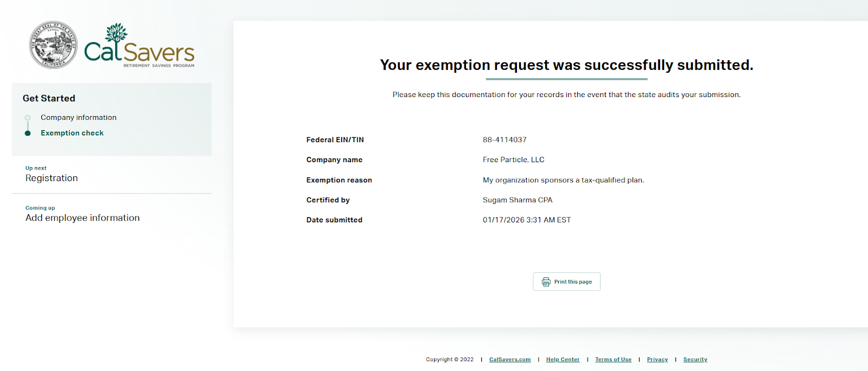Select the Company information step
This screenshot has width=868, height=371.
click(x=79, y=118)
